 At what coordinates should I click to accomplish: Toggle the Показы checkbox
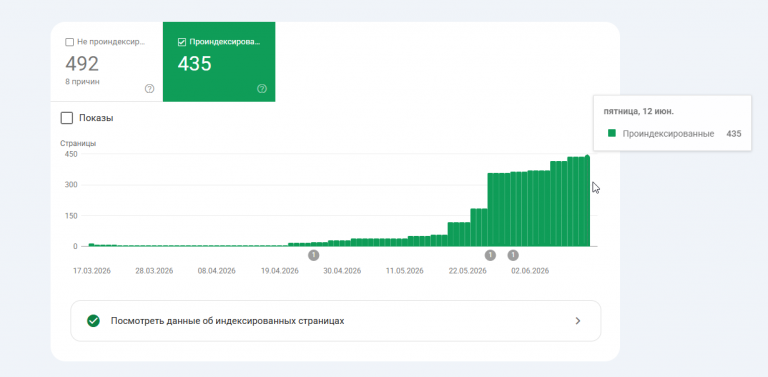click(67, 118)
